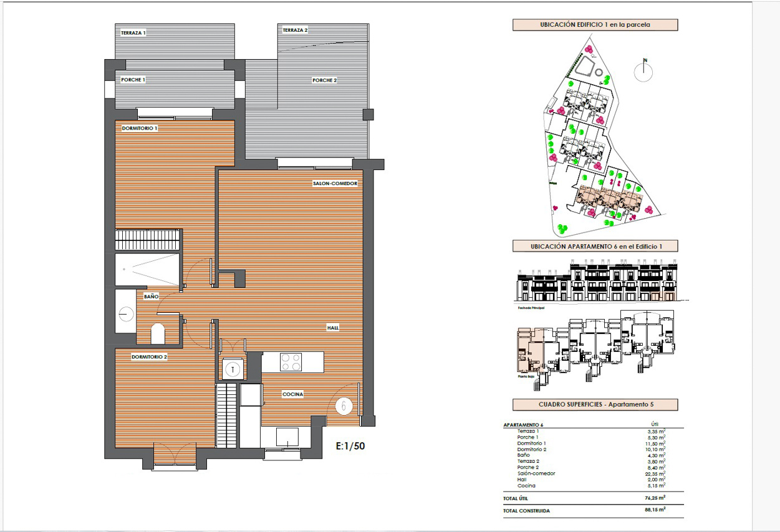Screen dimensions: 780x532
Task: Select the SALON-COMEDOR room label
Action: pyautogui.click(x=335, y=183)
